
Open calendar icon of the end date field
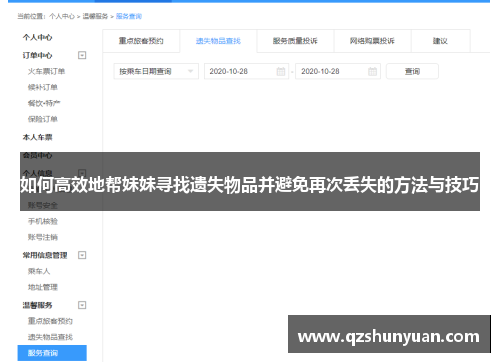point(372,71)
